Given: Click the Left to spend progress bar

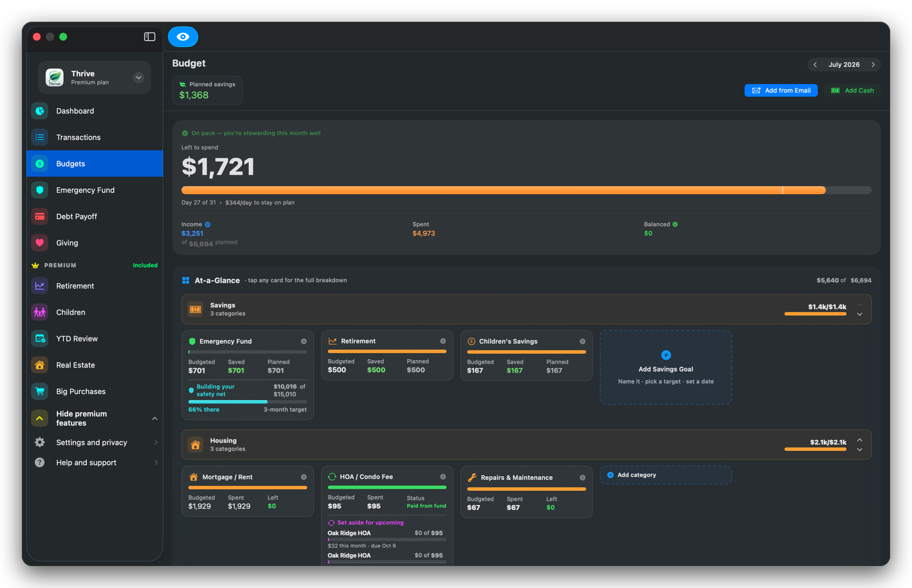Looking at the screenshot, I should [526, 190].
